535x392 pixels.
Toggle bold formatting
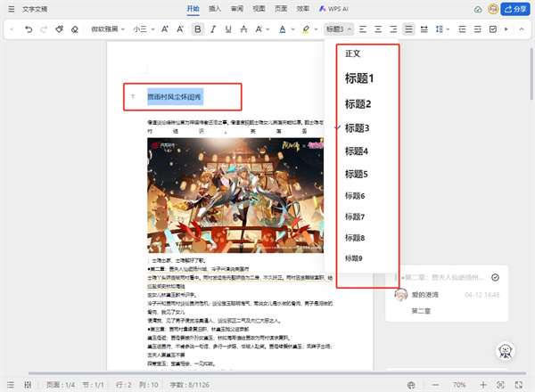click(198, 29)
